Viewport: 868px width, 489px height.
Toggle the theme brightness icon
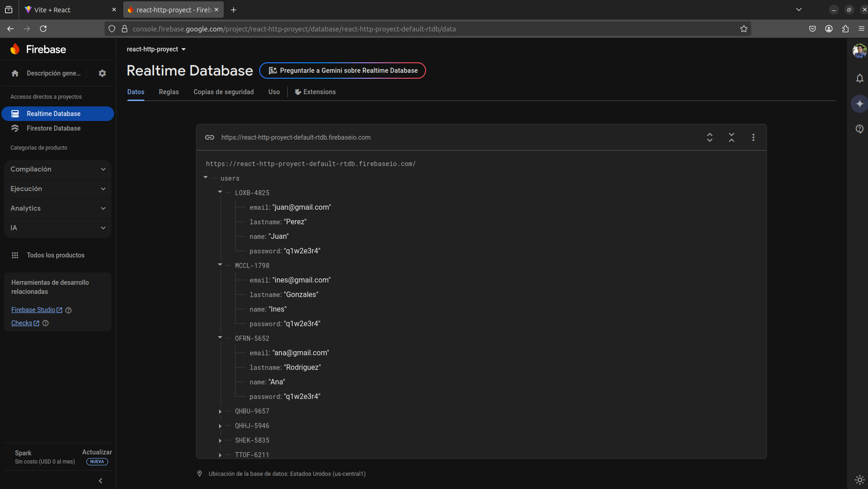pyautogui.click(x=859, y=479)
